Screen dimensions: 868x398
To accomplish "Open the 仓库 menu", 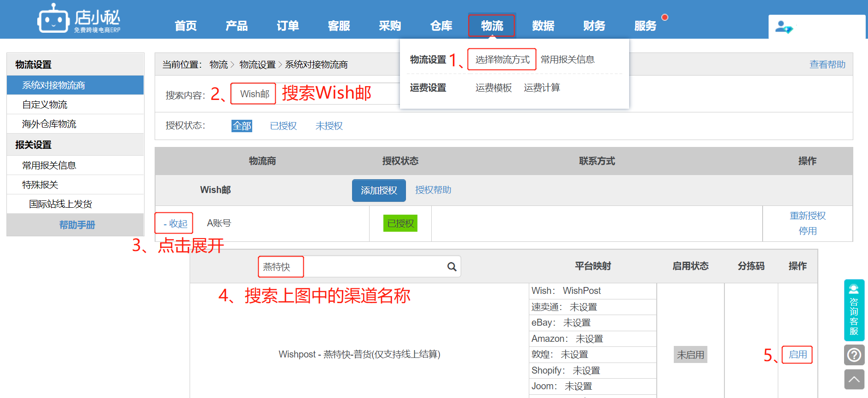I will [x=441, y=26].
